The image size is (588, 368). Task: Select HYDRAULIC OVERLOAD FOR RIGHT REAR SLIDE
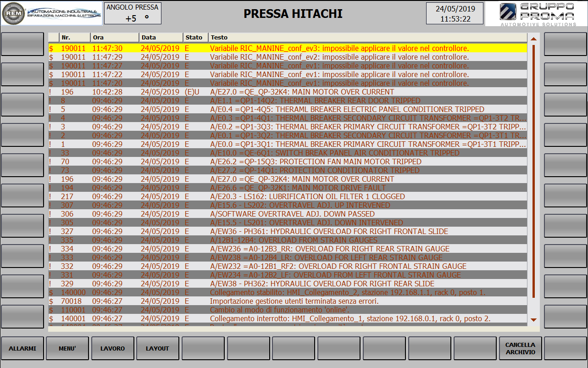click(288, 284)
